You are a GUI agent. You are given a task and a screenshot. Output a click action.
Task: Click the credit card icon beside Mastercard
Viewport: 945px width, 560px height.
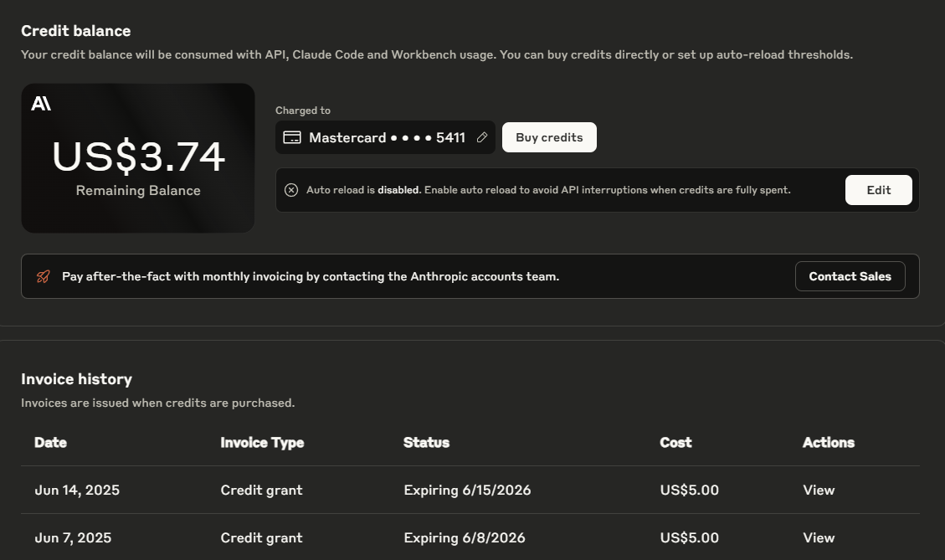click(x=291, y=137)
